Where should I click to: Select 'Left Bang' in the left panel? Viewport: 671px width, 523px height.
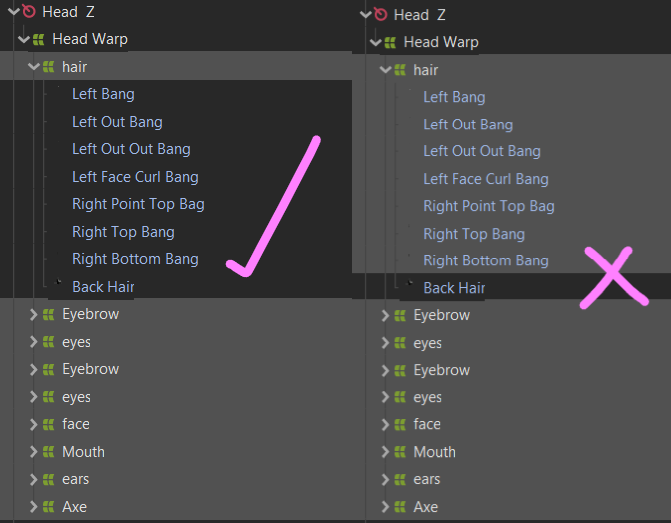click(103, 94)
